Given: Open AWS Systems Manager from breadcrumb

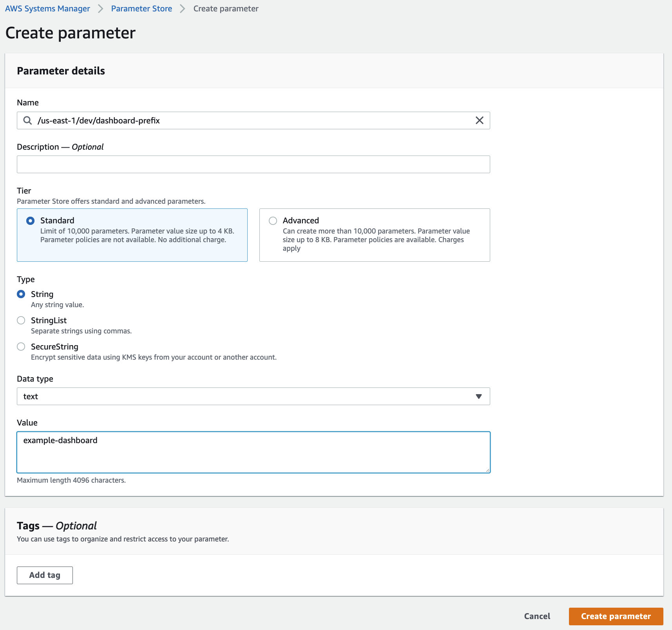Looking at the screenshot, I should pyautogui.click(x=47, y=8).
